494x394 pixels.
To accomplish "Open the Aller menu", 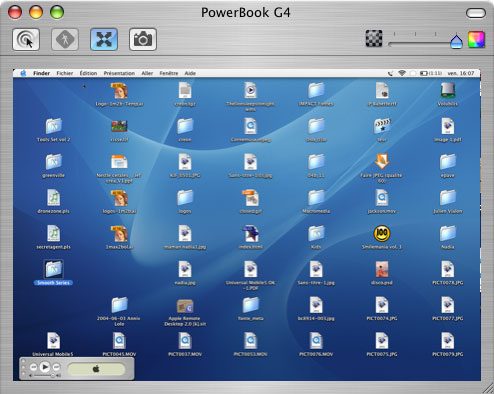I will (147, 73).
